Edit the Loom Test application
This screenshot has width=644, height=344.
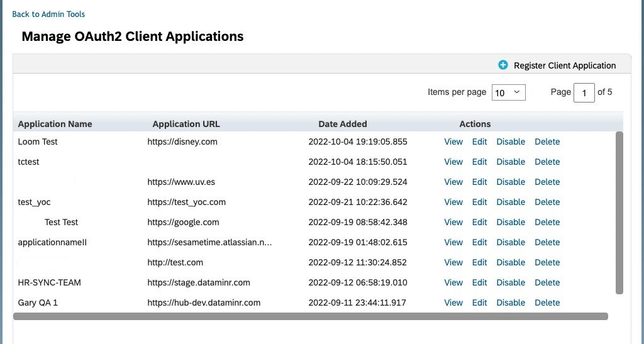pos(479,141)
